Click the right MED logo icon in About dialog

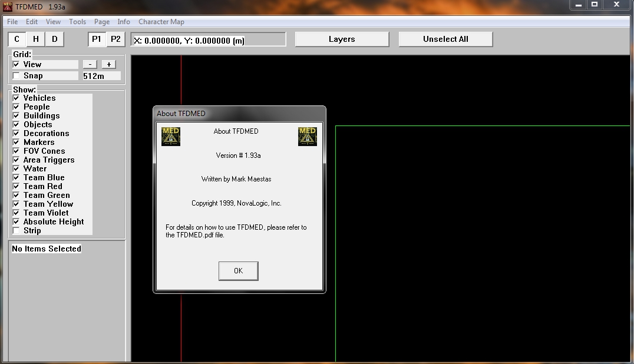308,137
